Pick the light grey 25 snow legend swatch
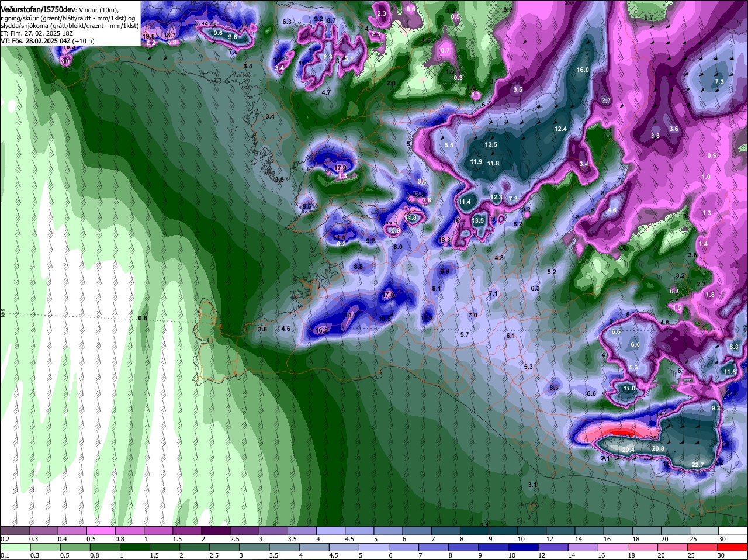 [x=704, y=530]
